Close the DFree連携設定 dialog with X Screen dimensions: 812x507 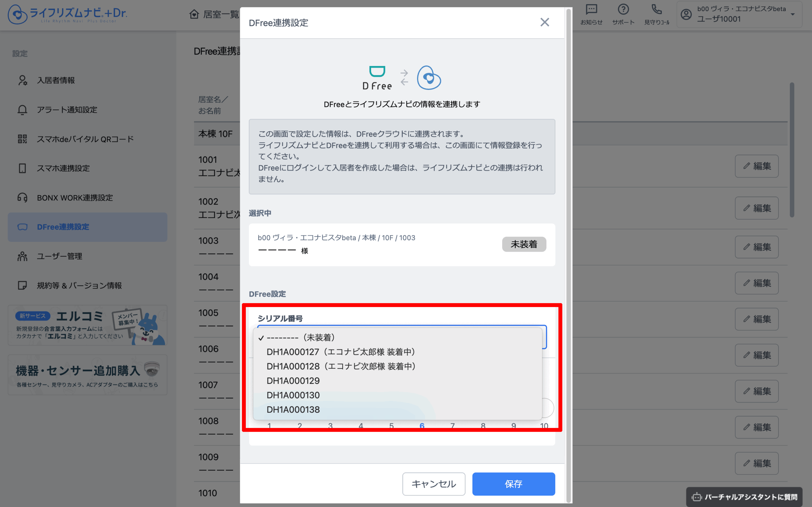545,23
